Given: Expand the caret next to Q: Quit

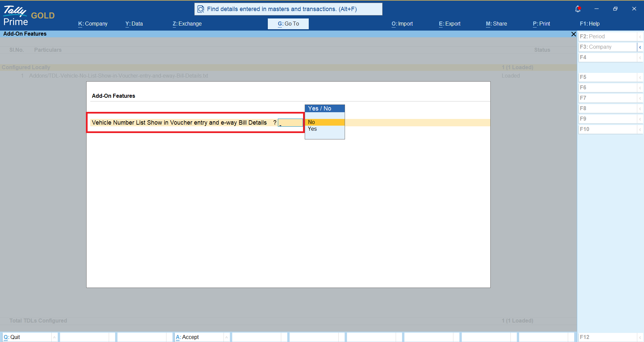Looking at the screenshot, I should (54, 337).
